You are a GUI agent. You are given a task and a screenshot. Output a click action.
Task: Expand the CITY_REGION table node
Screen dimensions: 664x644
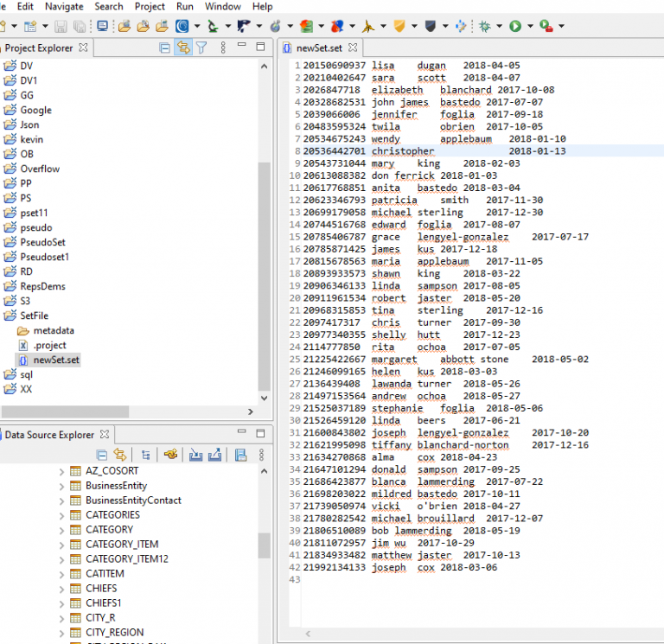[61, 634]
